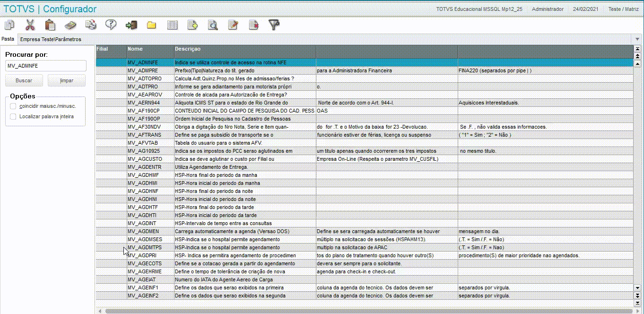644x314 pixels.
Task: Click the add new record icon
Action: point(192,25)
